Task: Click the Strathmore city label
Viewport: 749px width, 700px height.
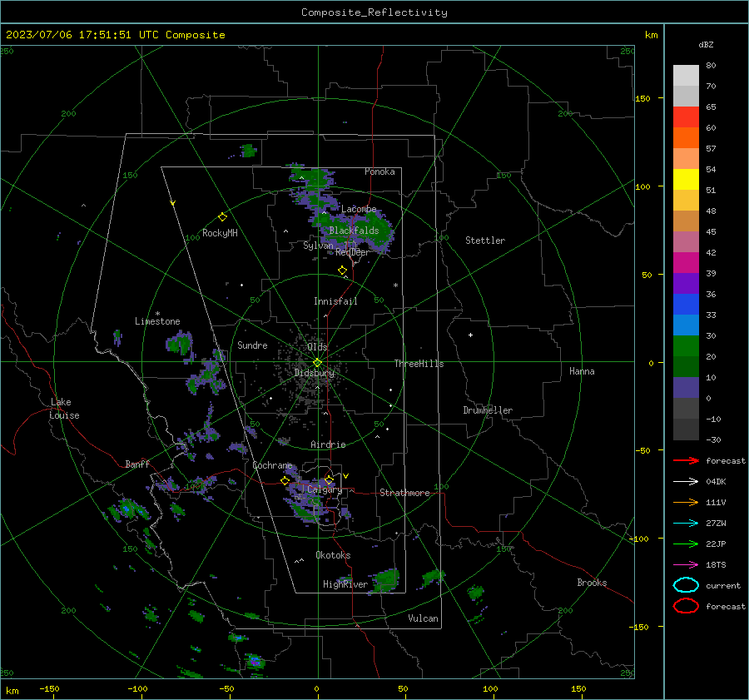Action: click(x=404, y=493)
